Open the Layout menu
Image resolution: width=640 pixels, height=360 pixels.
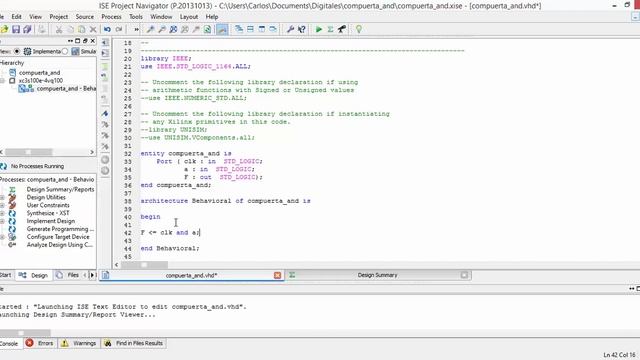[x=189, y=17]
